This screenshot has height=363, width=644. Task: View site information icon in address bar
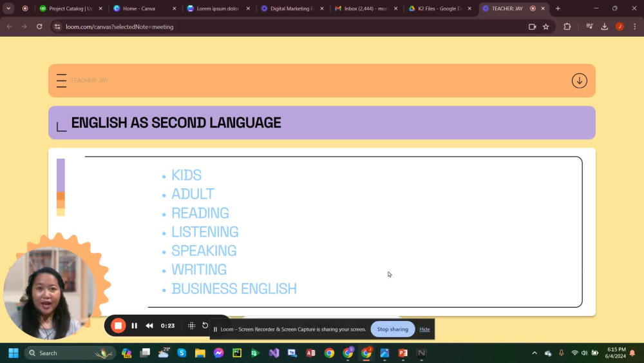57,26
